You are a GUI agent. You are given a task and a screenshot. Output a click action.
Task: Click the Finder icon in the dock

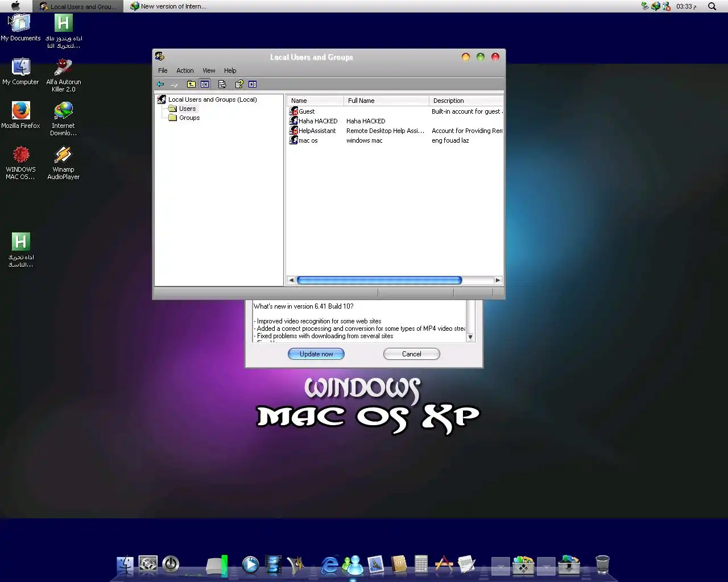click(x=125, y=565)
